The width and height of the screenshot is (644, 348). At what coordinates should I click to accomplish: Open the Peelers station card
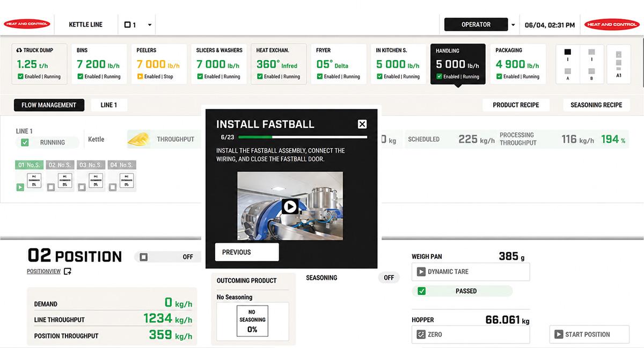click(x=159, y=63)
